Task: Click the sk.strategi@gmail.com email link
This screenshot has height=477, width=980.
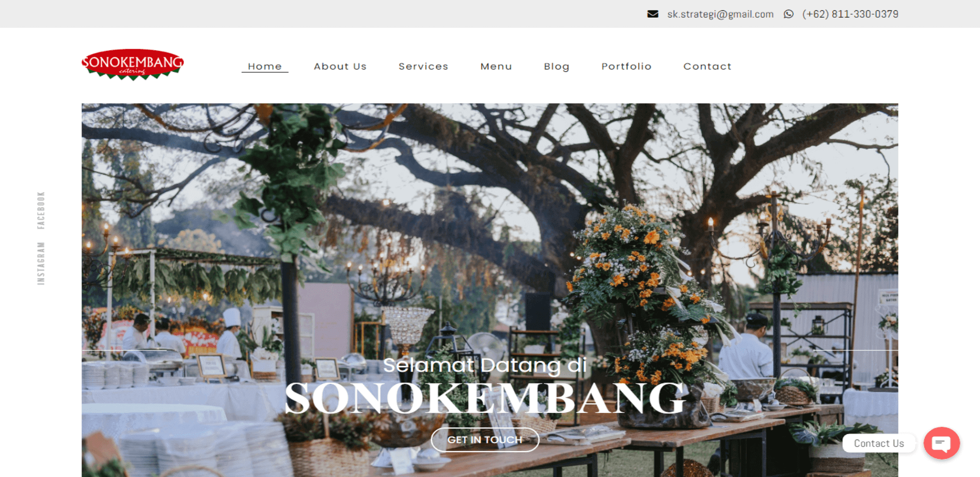Action: coord(720,14)
